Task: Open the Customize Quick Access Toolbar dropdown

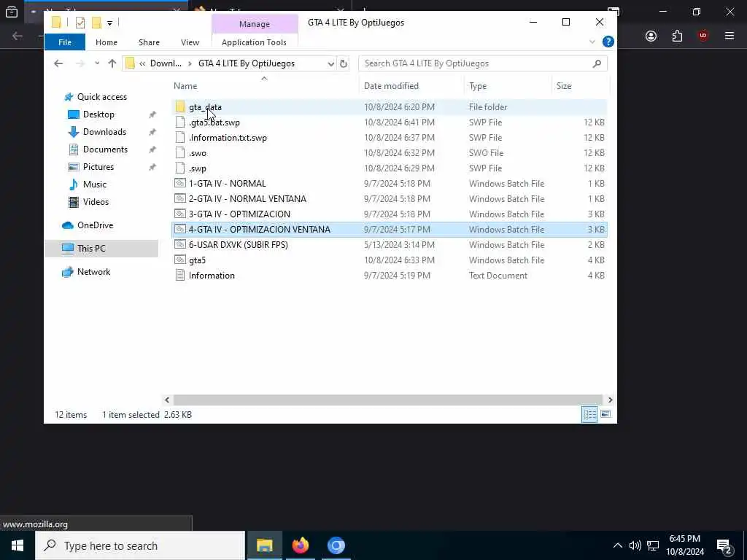Action: [109, 23]
